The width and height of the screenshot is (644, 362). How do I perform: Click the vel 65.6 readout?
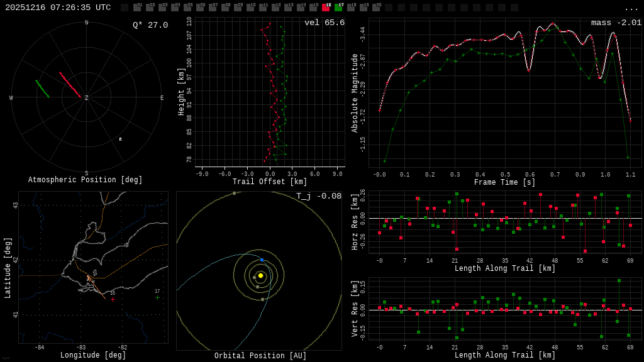pos(324,23)
